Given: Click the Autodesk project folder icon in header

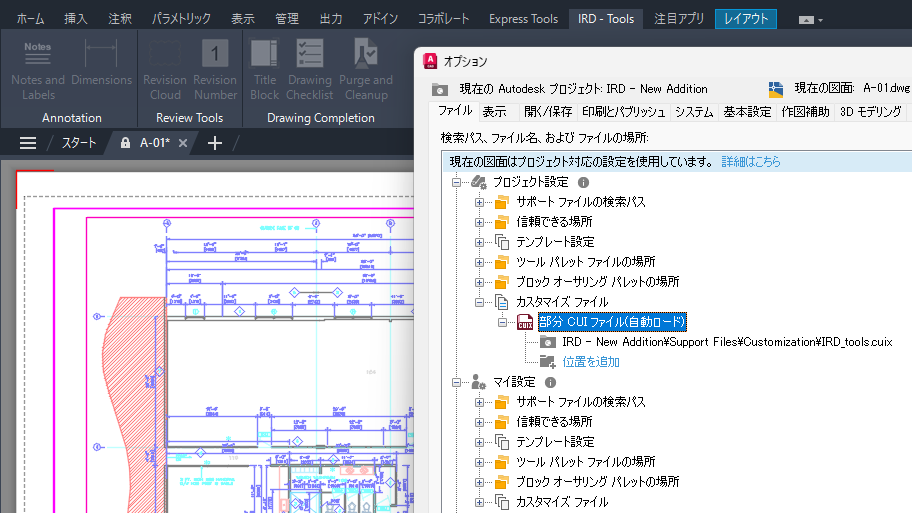Looking at the screenshot, I should pyautogui.click(x=440, y=89).
